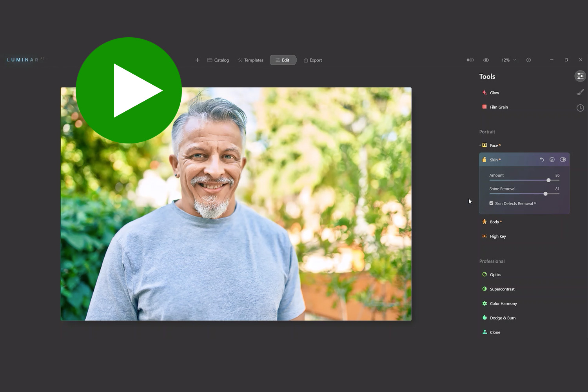This screenshot has height=392, width=588.
Task: Open the edit history clock icon
Action: point(580,108)
